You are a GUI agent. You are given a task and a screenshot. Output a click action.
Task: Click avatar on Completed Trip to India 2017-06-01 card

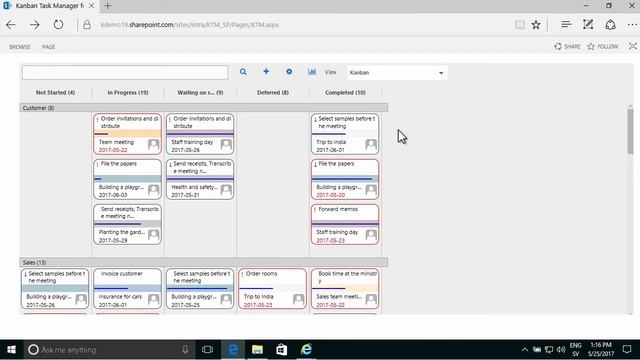[371, 144]
